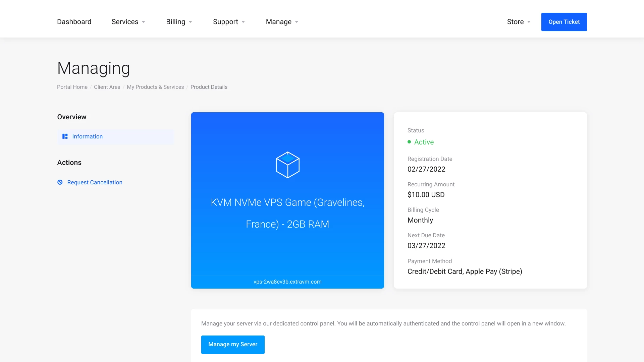Expand the Services dropdown menu
The image size is (644, 362).
pos(128,22)
